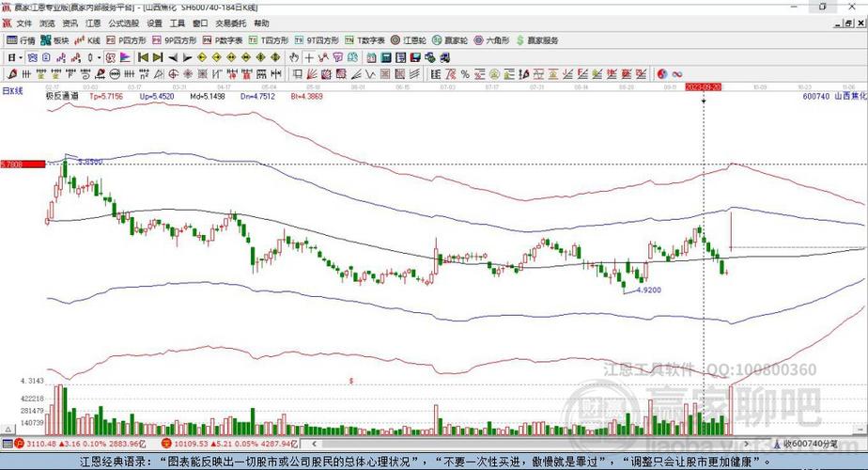Click the 3110.48 index status readout
The width and height of the screenshot is (868, 470).
(x=80, y=444)
